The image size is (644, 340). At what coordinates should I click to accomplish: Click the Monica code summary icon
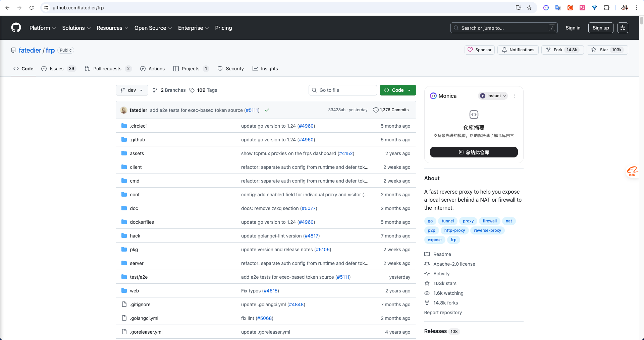pos(474,115)
